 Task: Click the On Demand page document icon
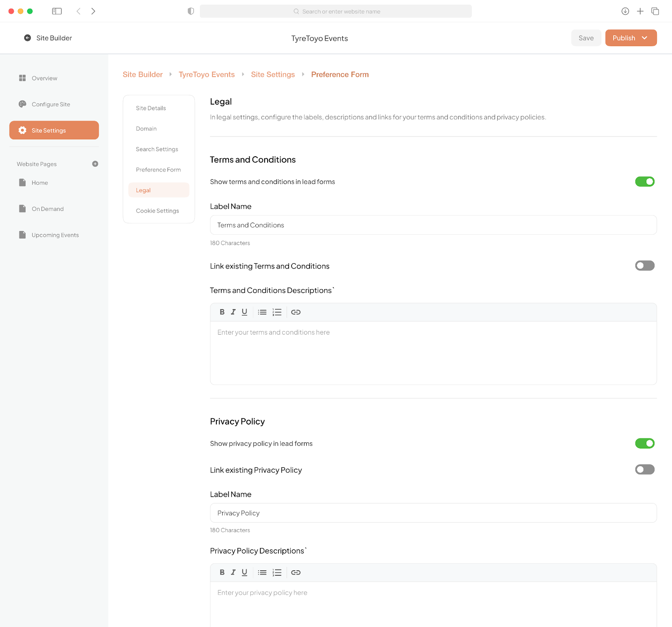tap(22, 208)
